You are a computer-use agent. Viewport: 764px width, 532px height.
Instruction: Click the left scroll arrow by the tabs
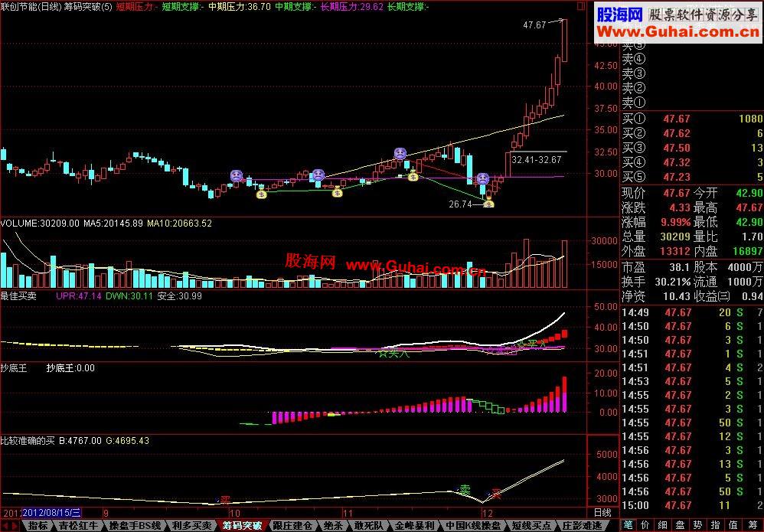pos(6,526)
